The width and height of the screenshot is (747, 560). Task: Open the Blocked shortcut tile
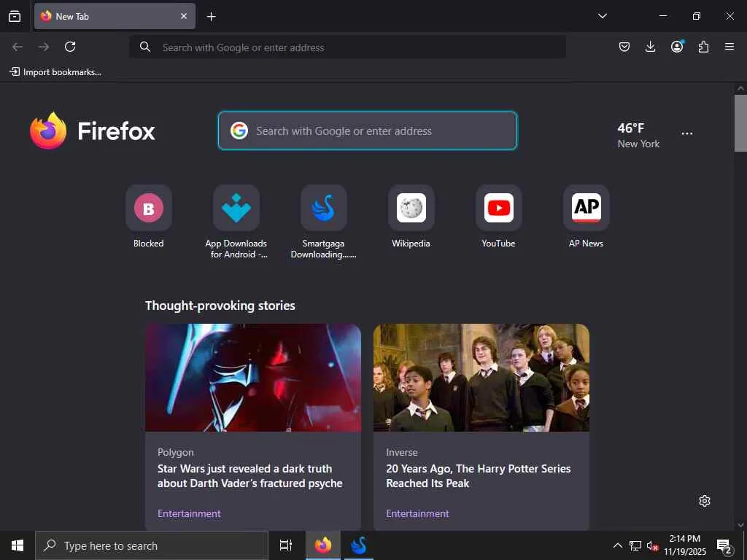pos(149,217)
